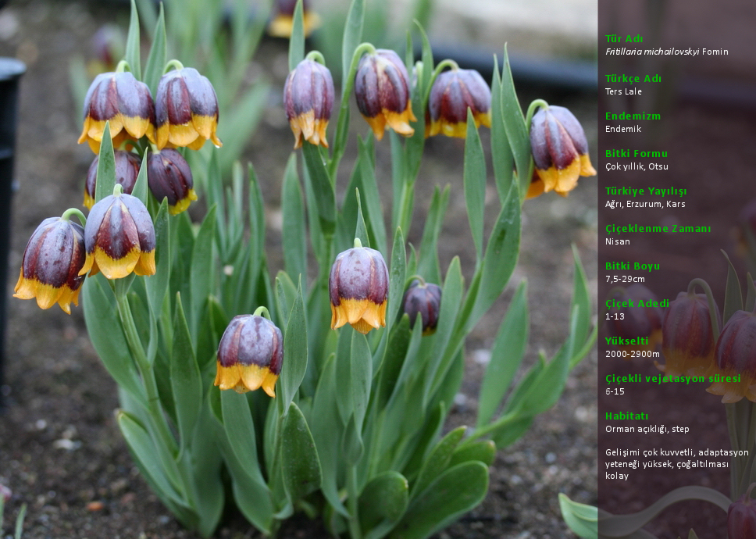The width and height of the screenshot is (756, 539).
Task: Click the 'Çiçek Adedi' heading
Action: click(x=637, y=303)
